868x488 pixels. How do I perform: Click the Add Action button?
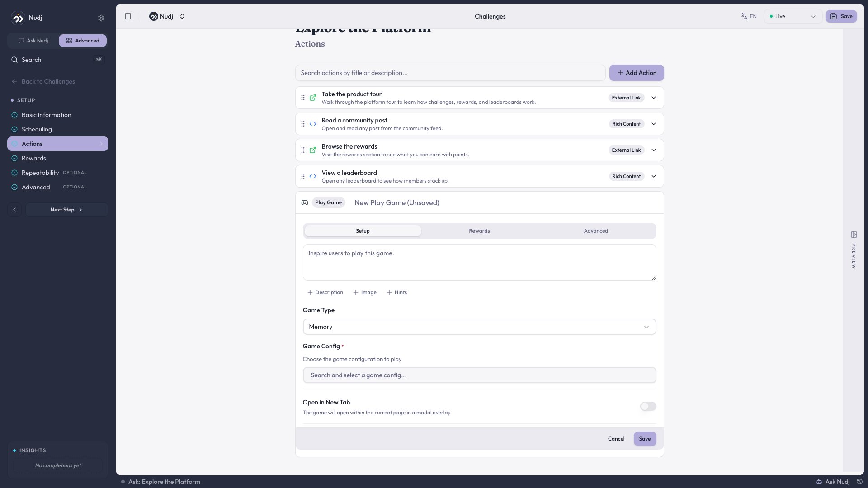(637, 73)
